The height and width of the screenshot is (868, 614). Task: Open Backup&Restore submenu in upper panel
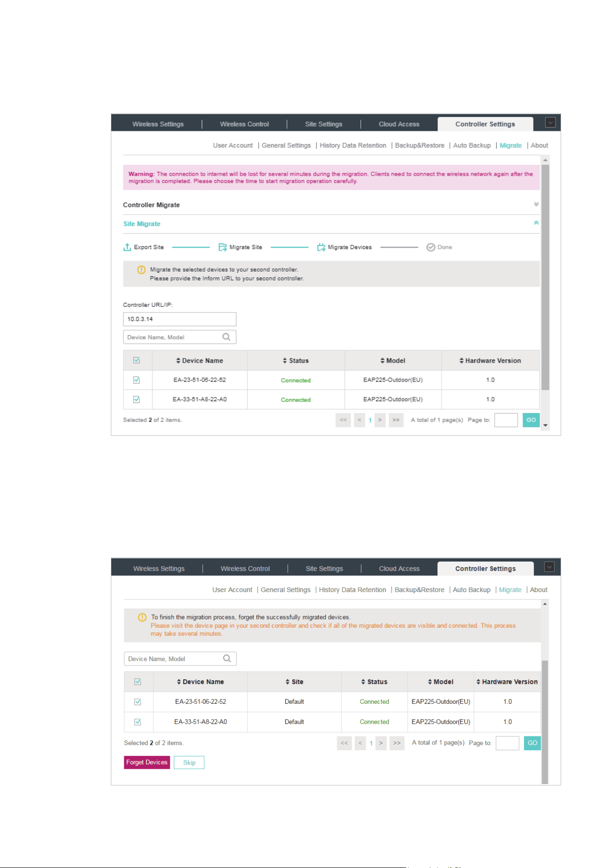point(420,145)
